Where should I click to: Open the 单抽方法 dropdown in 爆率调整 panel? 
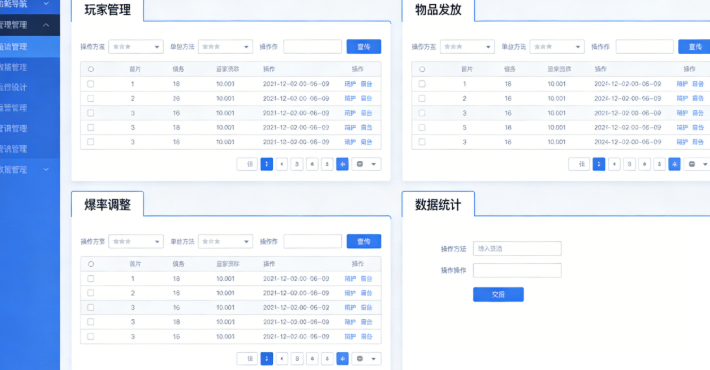coord(225,241)
